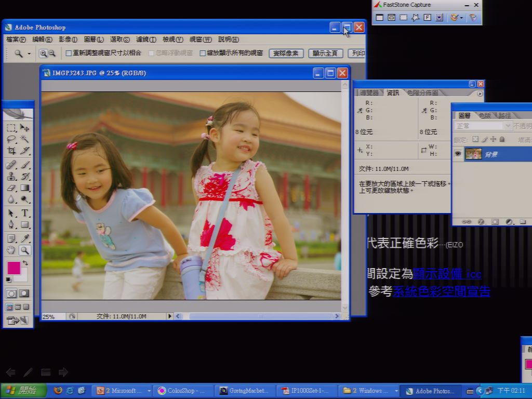Enable 重新調整視窗尺寸以相合 checkbox
Image resolution: width=532 pixels, height=399 pixels.
point(69,54)
